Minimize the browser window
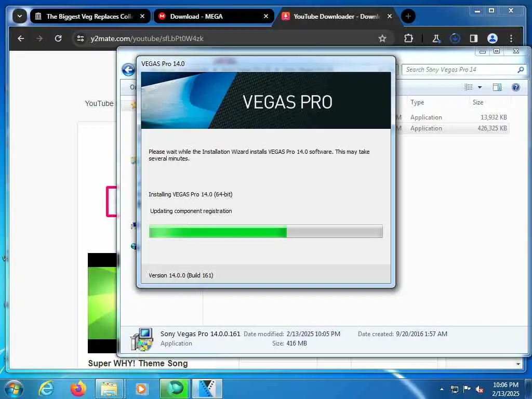Screen dimensions: 532x399 click(x=477, y=11)
